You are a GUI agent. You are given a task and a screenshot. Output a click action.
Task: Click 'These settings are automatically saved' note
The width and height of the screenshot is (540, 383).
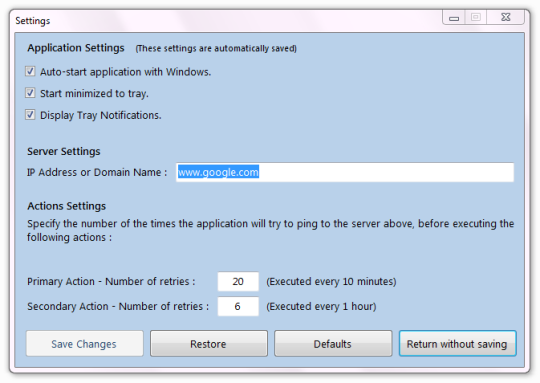click(216, 48)
